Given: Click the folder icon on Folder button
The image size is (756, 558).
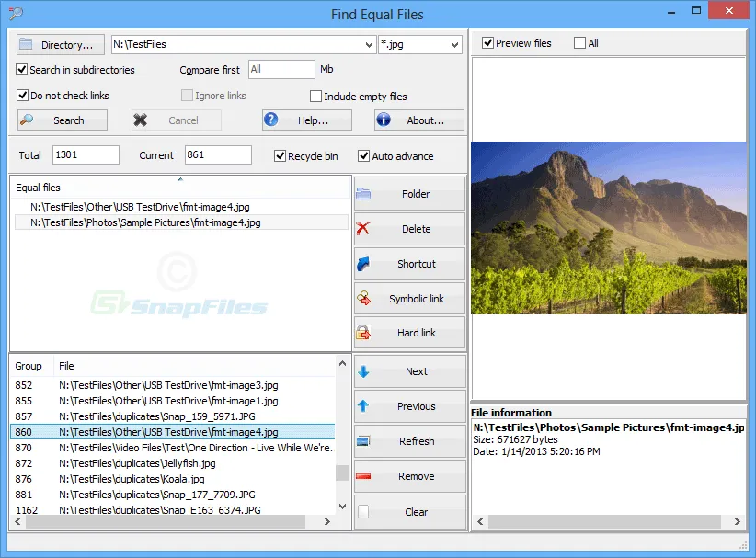Looking at the screenshot, I should tap(363, 194).
